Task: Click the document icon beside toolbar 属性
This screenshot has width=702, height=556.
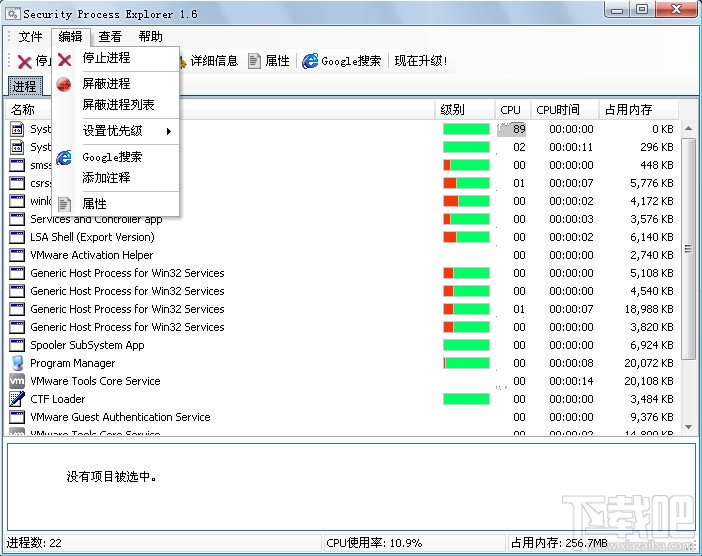Action: [x=254, y=61]
